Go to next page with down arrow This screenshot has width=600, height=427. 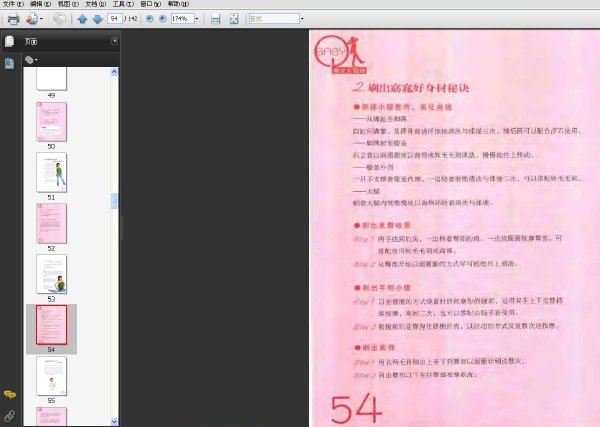tap(98, 19)
